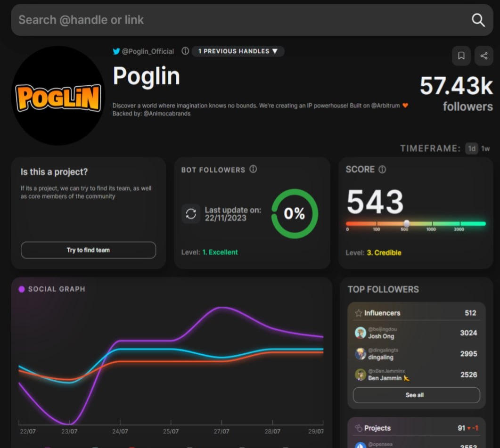The width and height of the screenshot is (500, 448).
Task: Click the 23/07 date marker on graph
Action: click(69, 432)
